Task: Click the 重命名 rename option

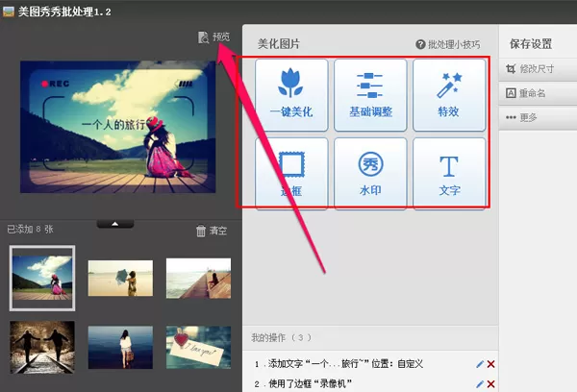Action: click(538, 93)
